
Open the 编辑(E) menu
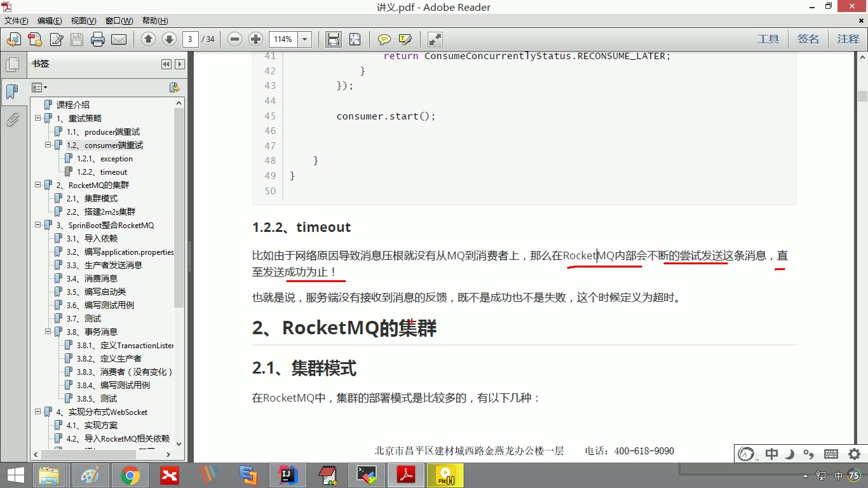point(50,21)
